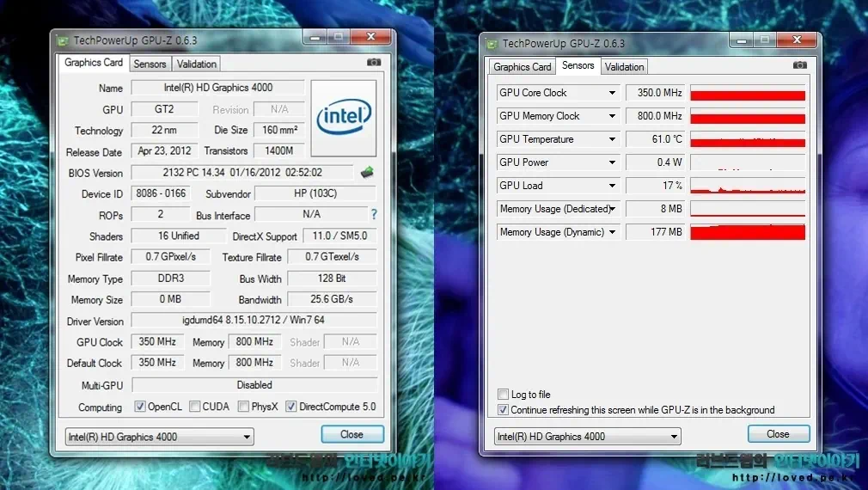Click GPU Load reading 17 %
This screenshot has height=490, width=868.
coord(656,186)
